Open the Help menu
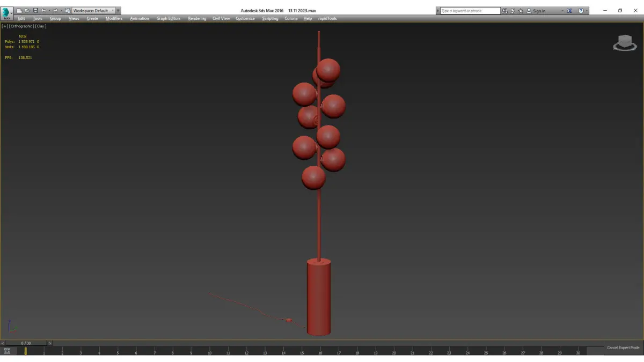 (x=308, y=18)
